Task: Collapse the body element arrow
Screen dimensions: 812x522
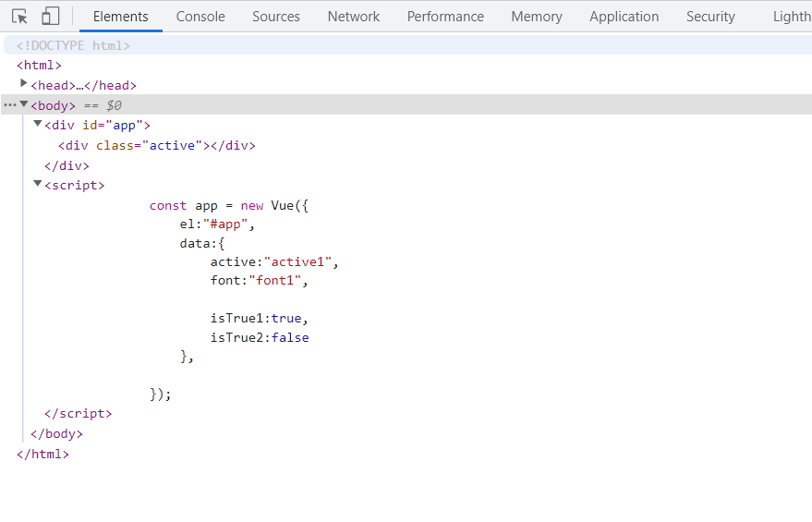Action: pos(24,104)
